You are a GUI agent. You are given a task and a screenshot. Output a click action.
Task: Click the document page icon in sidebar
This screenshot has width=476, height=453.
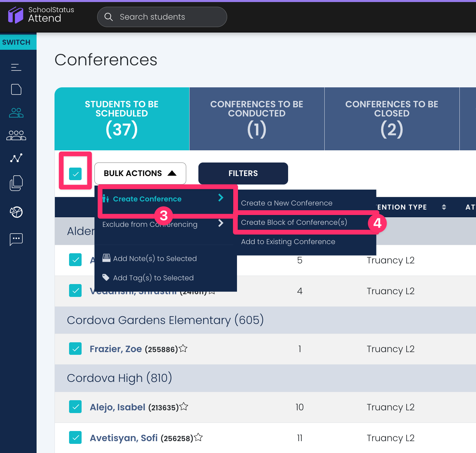pos(16,89)
